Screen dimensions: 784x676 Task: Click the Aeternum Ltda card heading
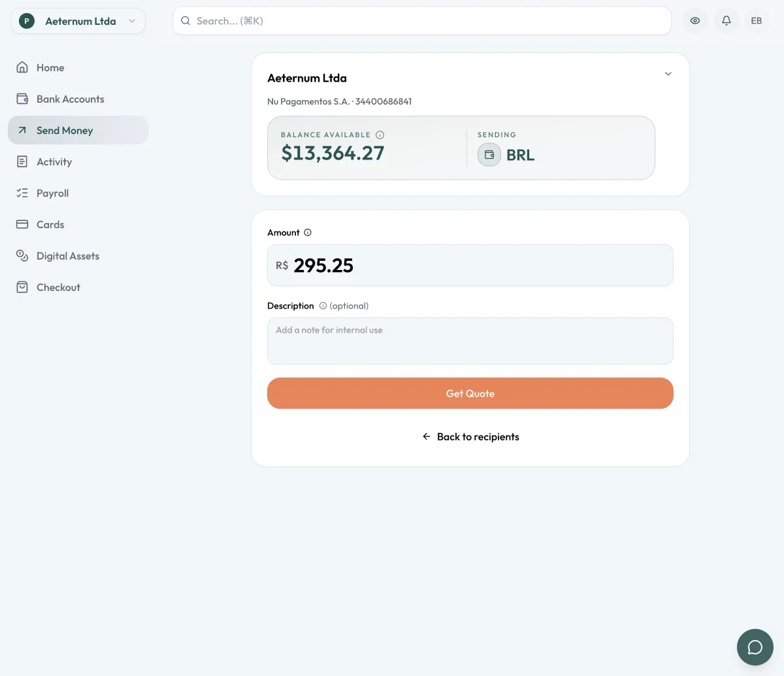point(307,78)
